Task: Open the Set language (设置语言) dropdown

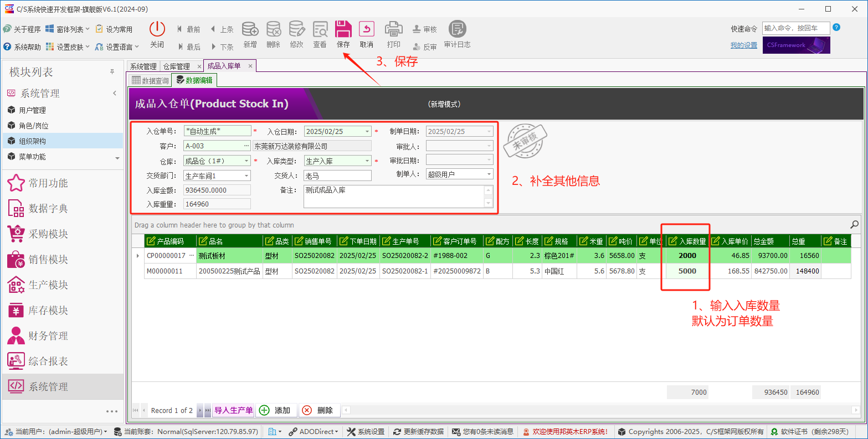Action: point(117,47)
